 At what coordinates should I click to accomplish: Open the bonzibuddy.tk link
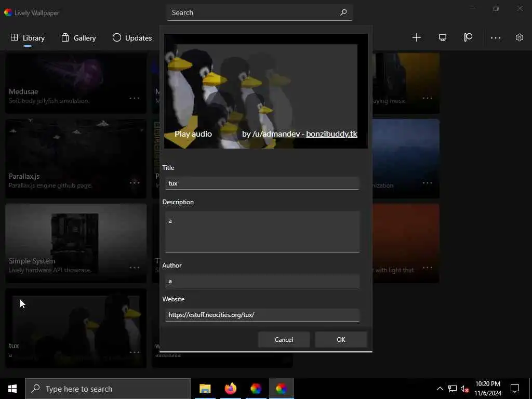331,134
